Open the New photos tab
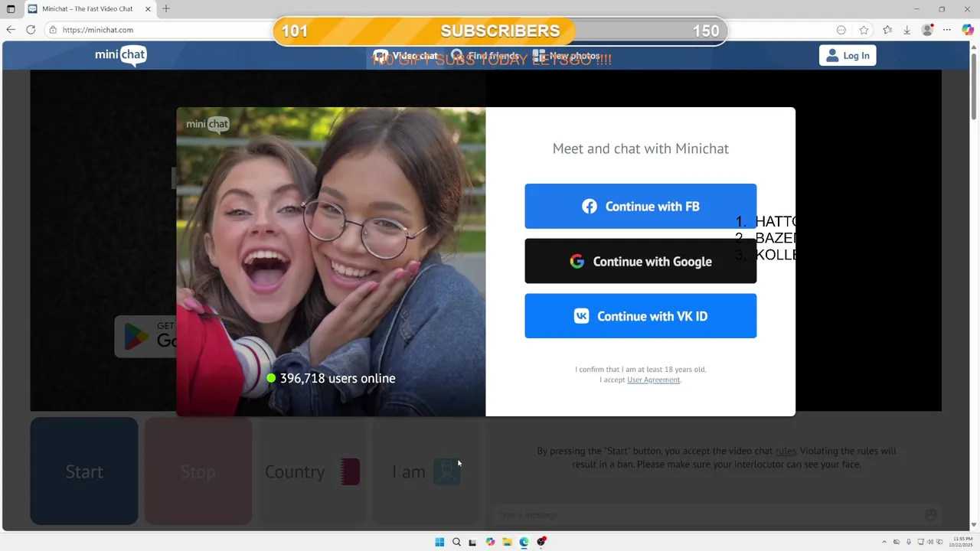 567,56
